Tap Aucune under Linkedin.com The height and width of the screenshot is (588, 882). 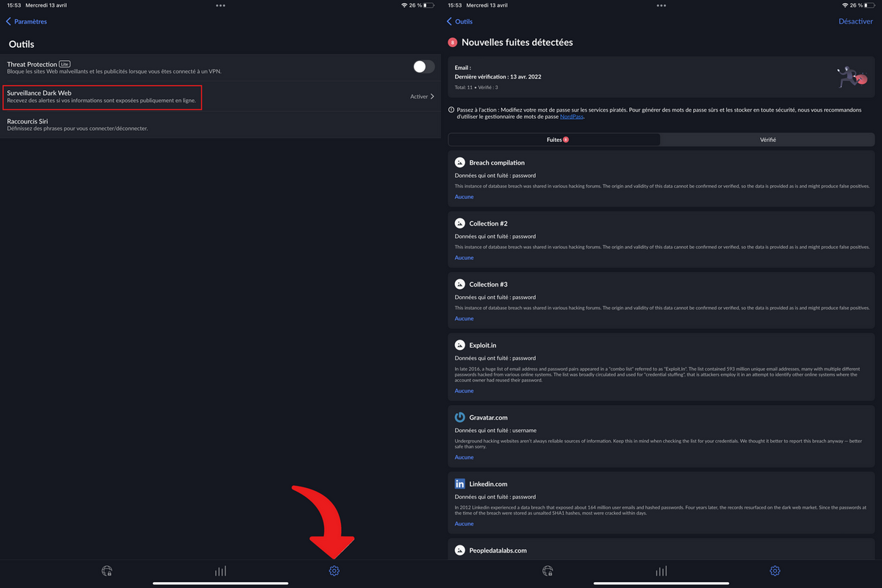464,524
